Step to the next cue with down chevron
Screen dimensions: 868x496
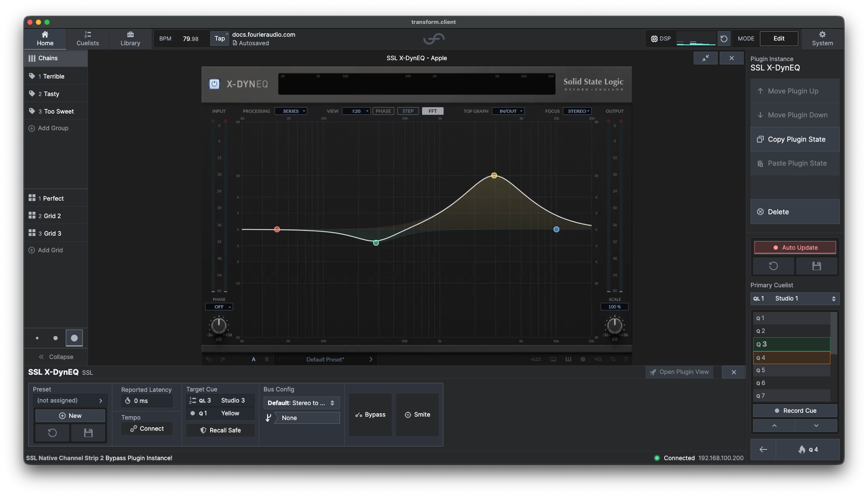click(816, 426)
